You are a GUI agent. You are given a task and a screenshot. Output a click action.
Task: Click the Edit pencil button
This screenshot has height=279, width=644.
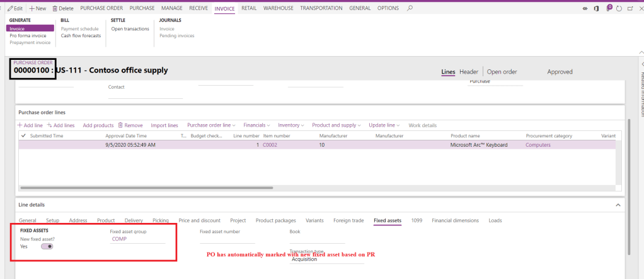point(14,8)
